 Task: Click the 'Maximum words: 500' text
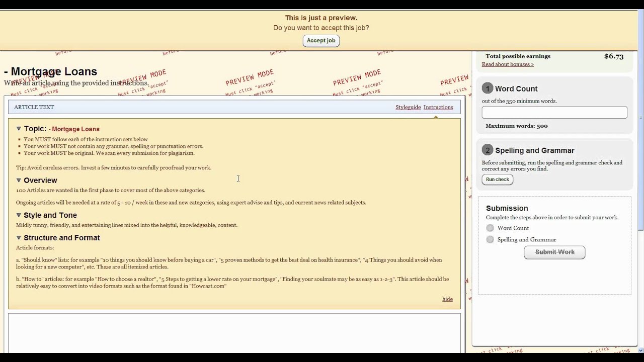[x=517, y=126]
